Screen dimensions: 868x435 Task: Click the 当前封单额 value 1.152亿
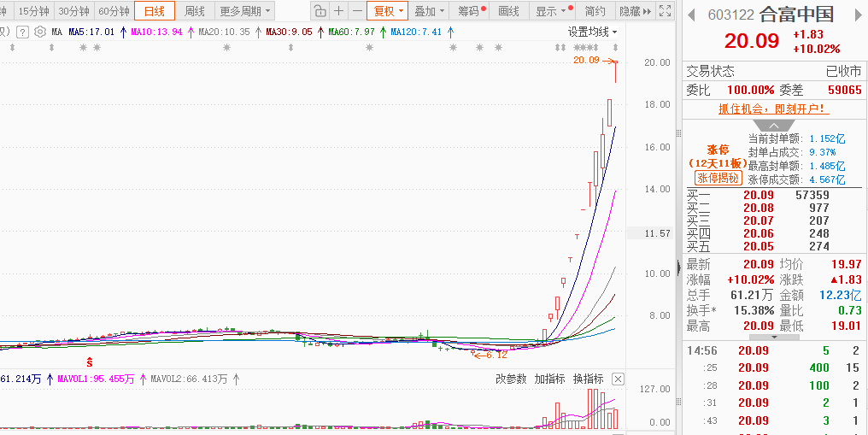pos(827,138)
